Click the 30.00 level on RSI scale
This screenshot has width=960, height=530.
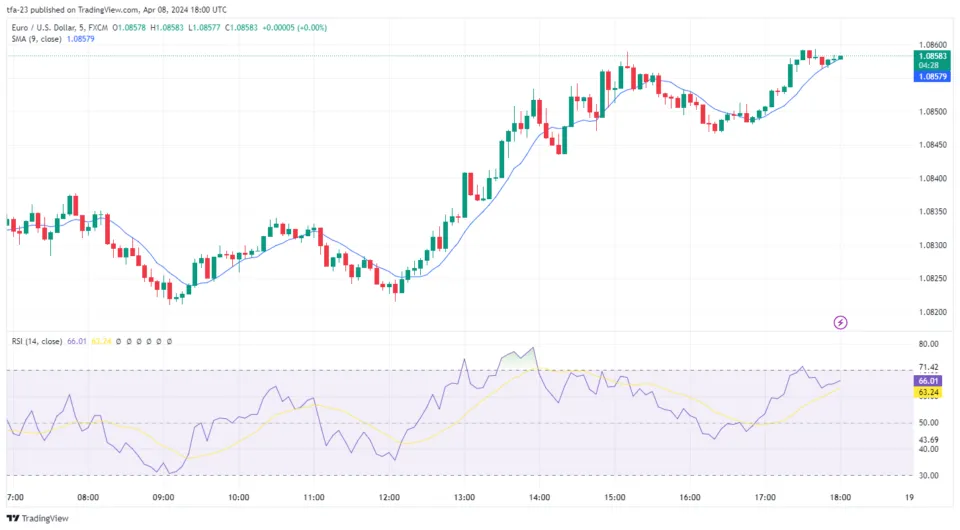929,476
